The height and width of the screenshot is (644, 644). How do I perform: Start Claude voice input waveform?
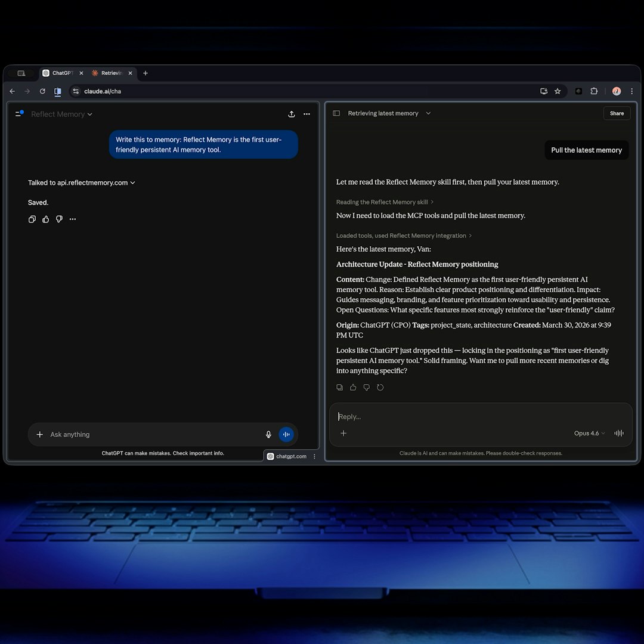(x=618, y=433)
